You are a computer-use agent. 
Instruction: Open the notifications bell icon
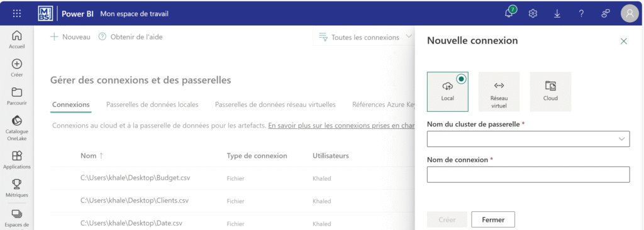click(x=509, y=13)
